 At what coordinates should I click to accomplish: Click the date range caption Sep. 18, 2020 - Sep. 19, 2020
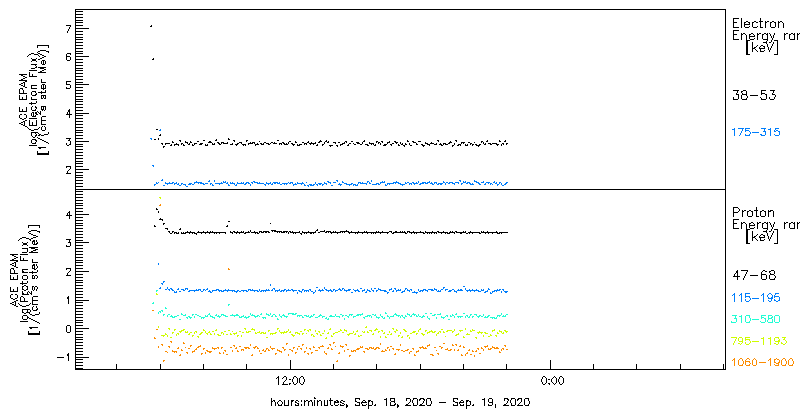pyautogui.click(x=440, y=401)
